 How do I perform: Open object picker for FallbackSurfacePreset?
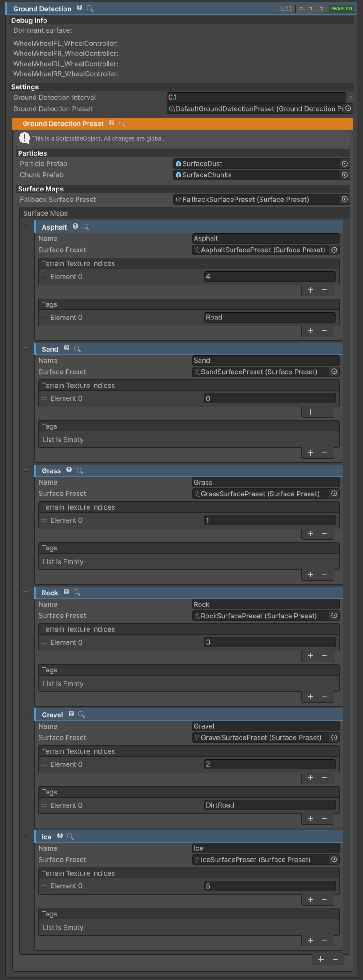[x=344, y=199]
